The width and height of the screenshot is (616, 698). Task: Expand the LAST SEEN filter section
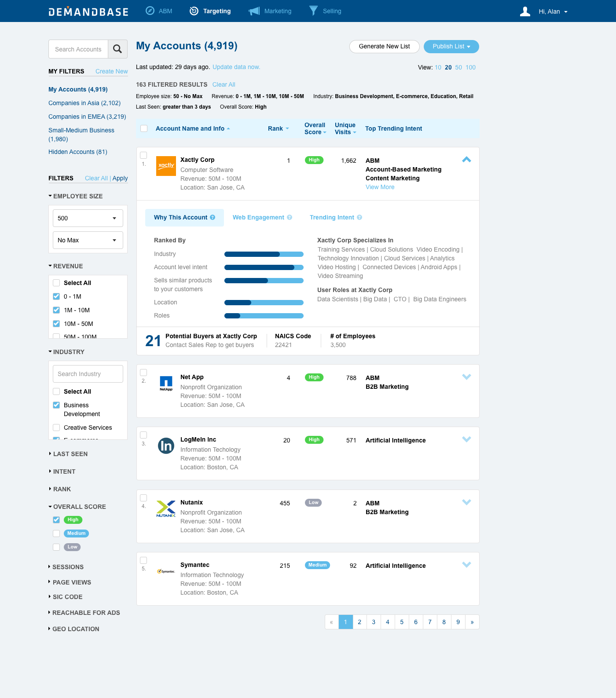(68, 454)
